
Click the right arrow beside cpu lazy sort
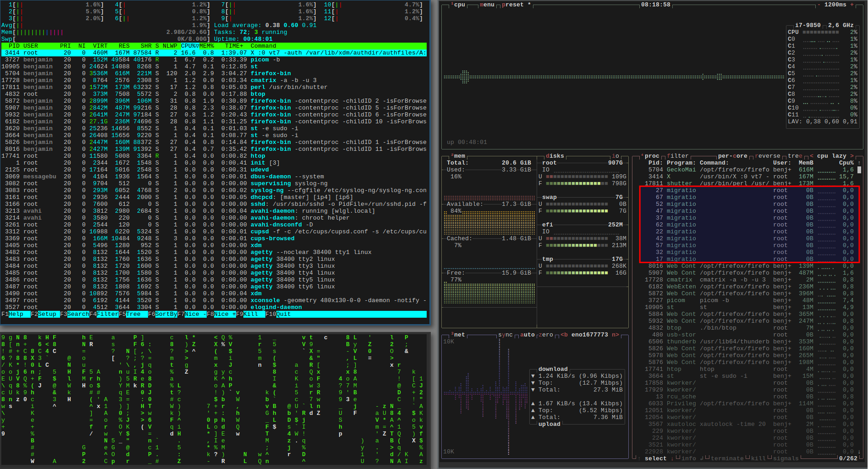852,155
